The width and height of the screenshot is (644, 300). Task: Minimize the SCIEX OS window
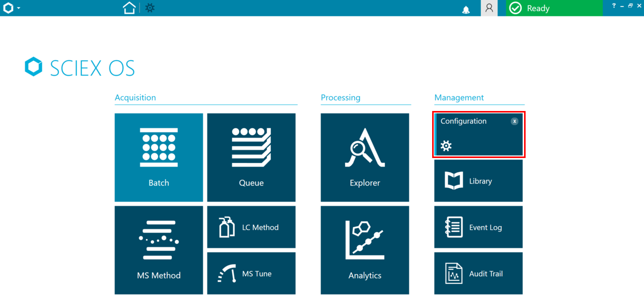pos(622,6)
